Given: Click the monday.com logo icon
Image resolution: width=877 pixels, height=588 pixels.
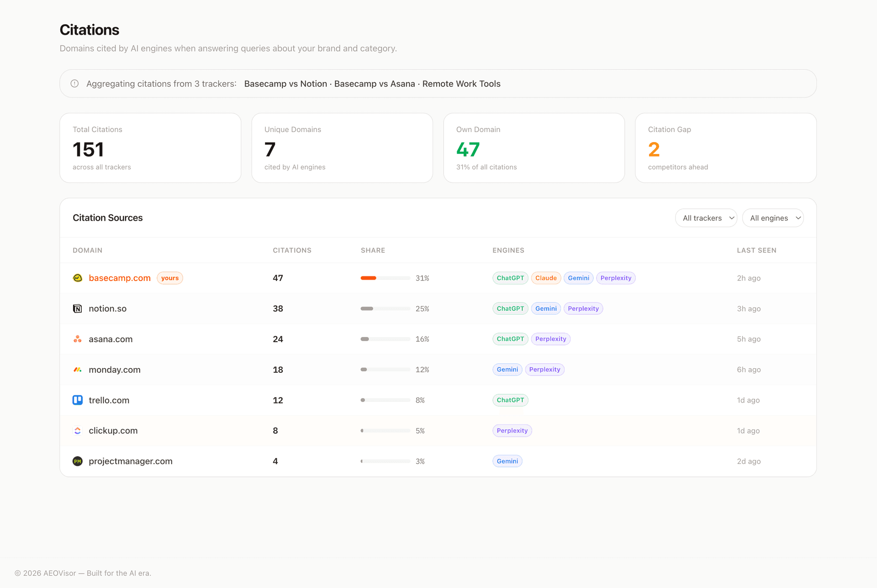Looking at the screenshot, I should coord(78,370).
